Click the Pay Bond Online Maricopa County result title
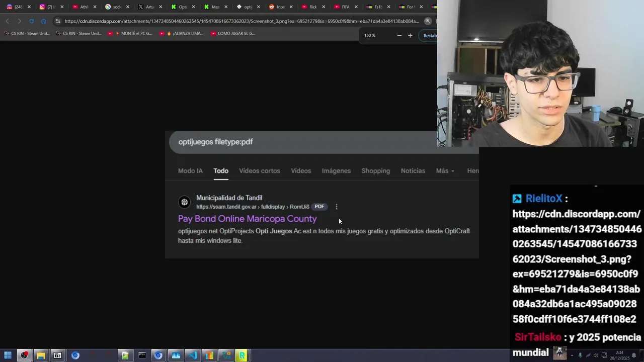This screenshot has height=362, width=644. [x=247, y=219]
